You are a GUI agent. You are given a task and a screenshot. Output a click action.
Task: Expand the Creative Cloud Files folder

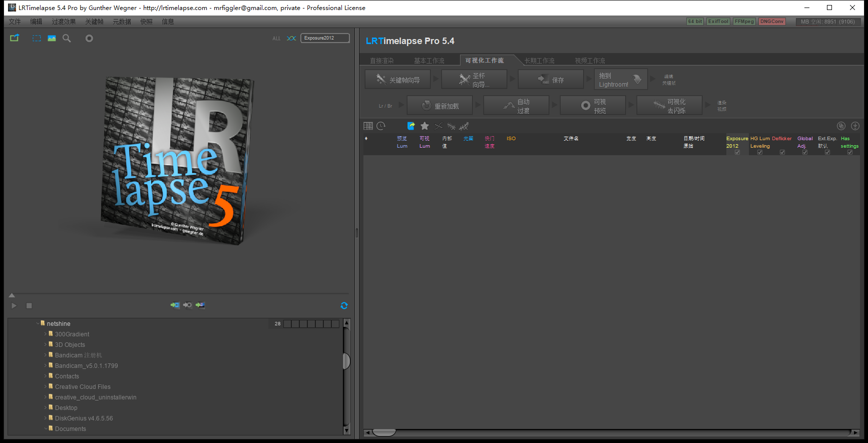[46, 386]
